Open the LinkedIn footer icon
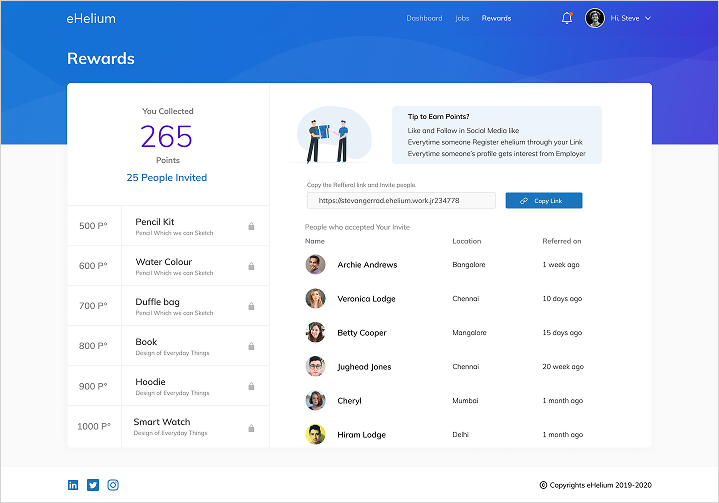Image resolution: width=719 pixels, height=503 pixels. [73, 485]
